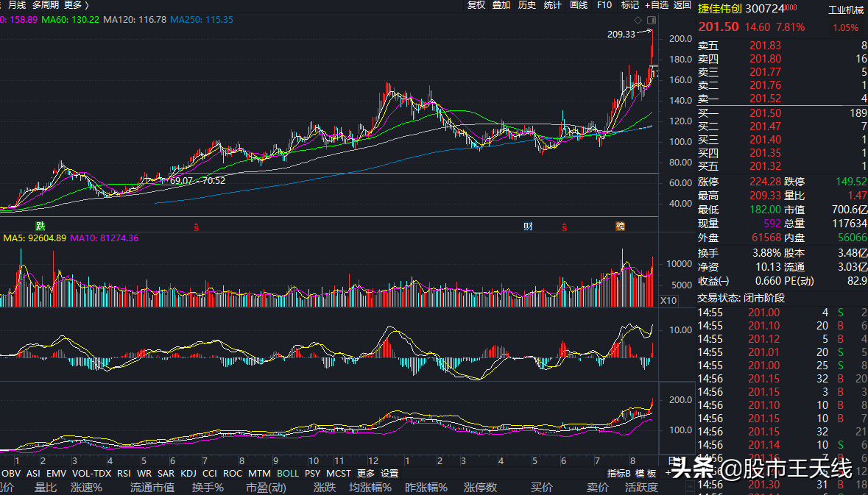Open indicator 设置 settings

[x=389, y=473]
